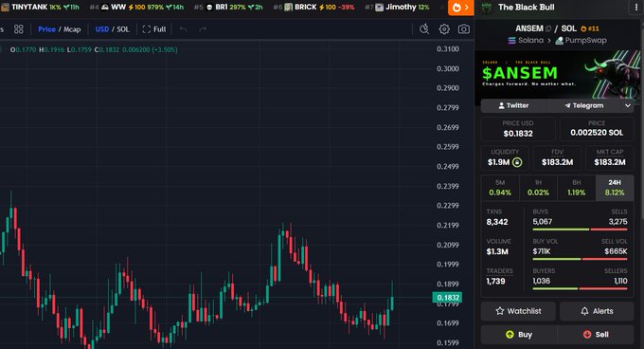
Task: Click the BR1 skull icon in ticker
Action: click(209, 7)
